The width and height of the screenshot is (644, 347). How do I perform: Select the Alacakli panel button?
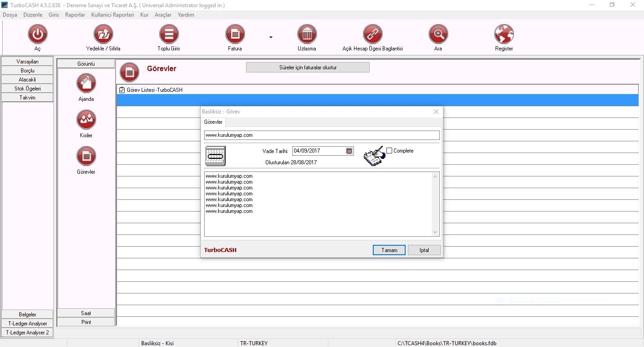pos(27,80)
